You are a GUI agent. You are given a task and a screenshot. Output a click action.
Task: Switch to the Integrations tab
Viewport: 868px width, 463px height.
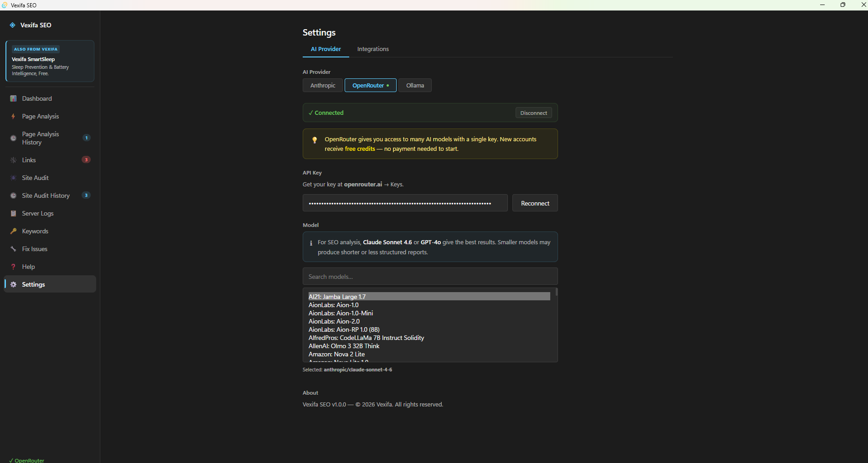[373, 49]
